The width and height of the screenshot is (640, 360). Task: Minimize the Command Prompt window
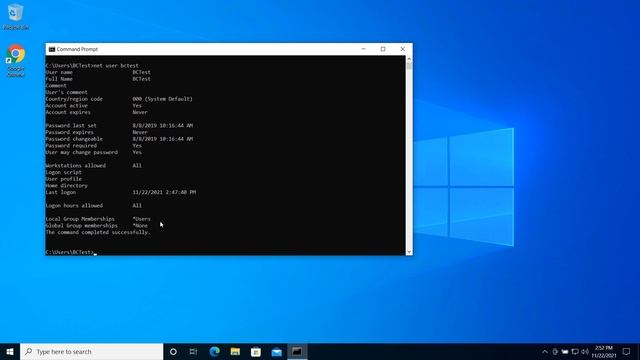click(363, 49)
